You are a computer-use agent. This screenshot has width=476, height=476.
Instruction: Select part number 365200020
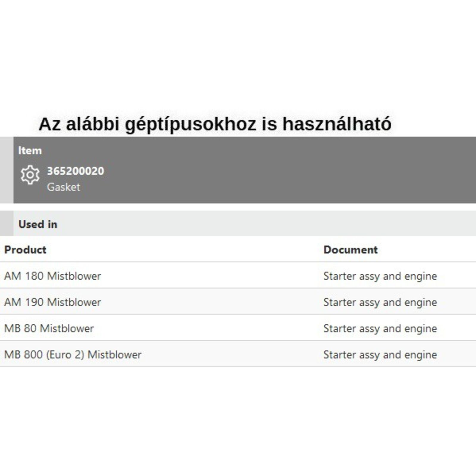point(76,171)
